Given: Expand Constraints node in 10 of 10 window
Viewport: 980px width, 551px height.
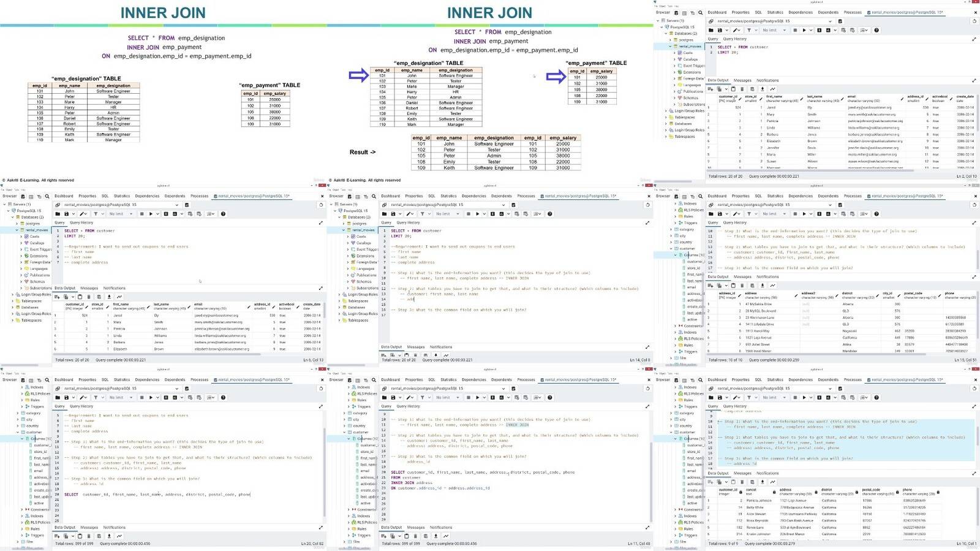Looking at the screenshot, I should pos(675,326).
